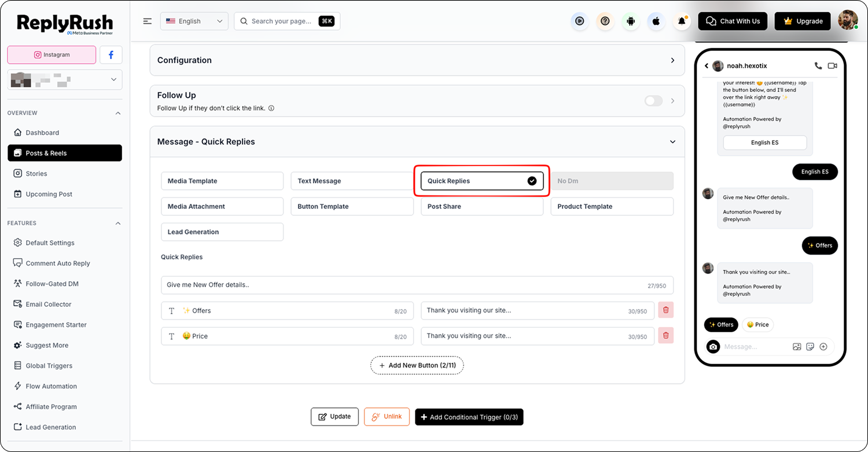Click the Apple app icon
This screenshot has width=868, height=452.
(656, 21)
